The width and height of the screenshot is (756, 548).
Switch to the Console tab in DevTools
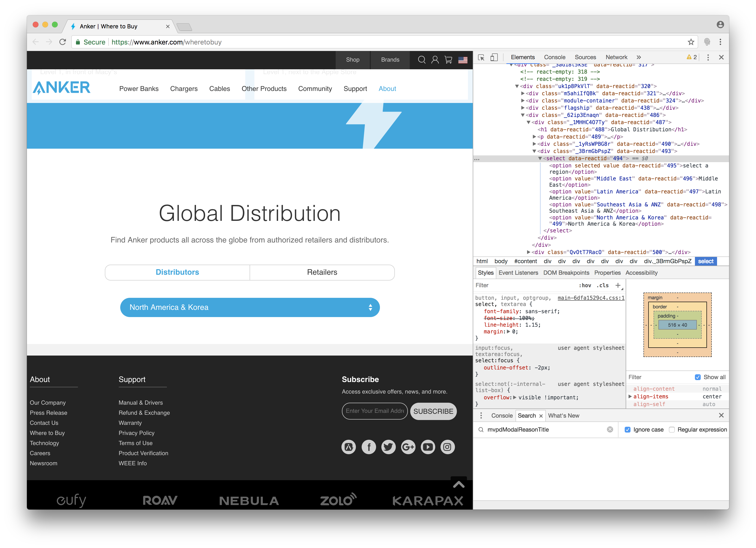(x=554, y=57)
